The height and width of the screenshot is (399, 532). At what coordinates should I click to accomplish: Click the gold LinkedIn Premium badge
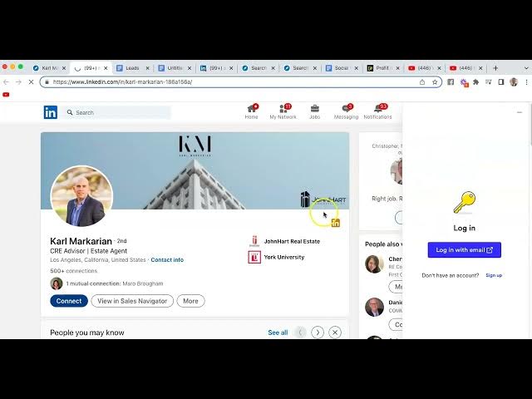click(336, 223)
